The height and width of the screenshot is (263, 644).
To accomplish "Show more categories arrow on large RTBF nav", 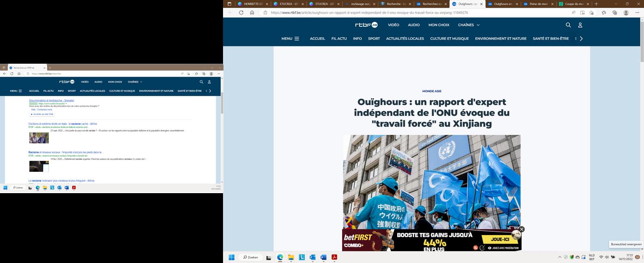I will pos(581,39).
